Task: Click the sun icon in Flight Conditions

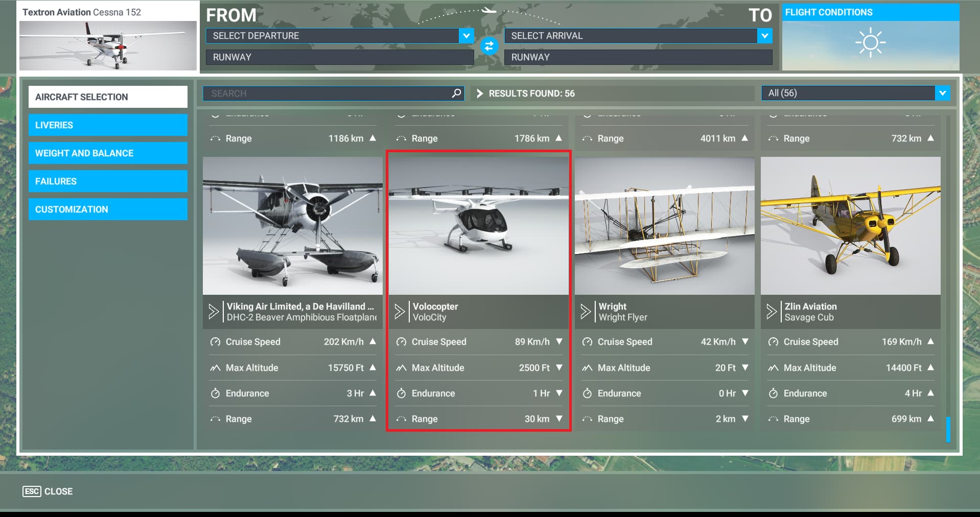Action: click(870, 42)
